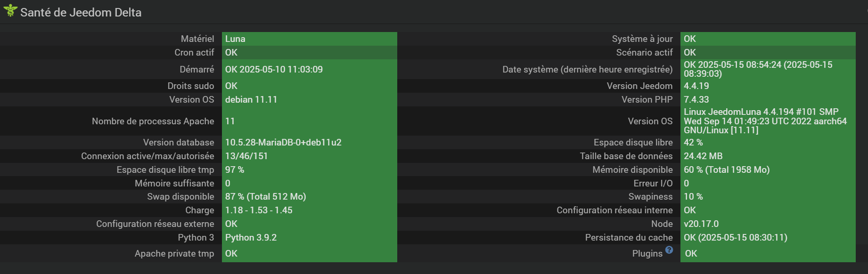Click the Plugins help question mark icon
868x274 pixels.
669,250
